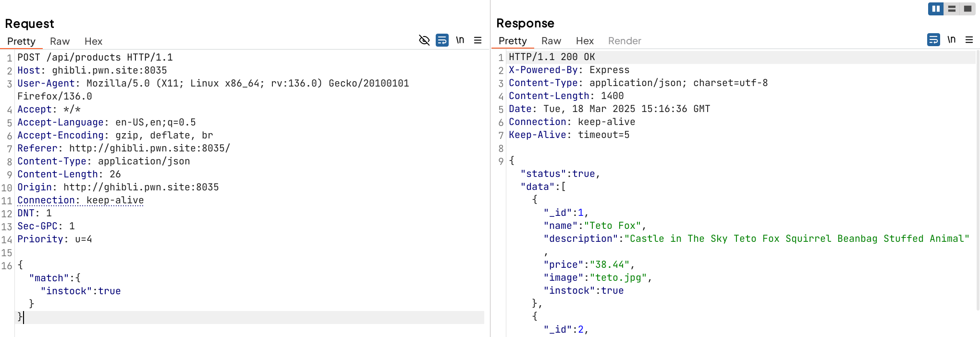Click the Request panel title

[29, 24]
